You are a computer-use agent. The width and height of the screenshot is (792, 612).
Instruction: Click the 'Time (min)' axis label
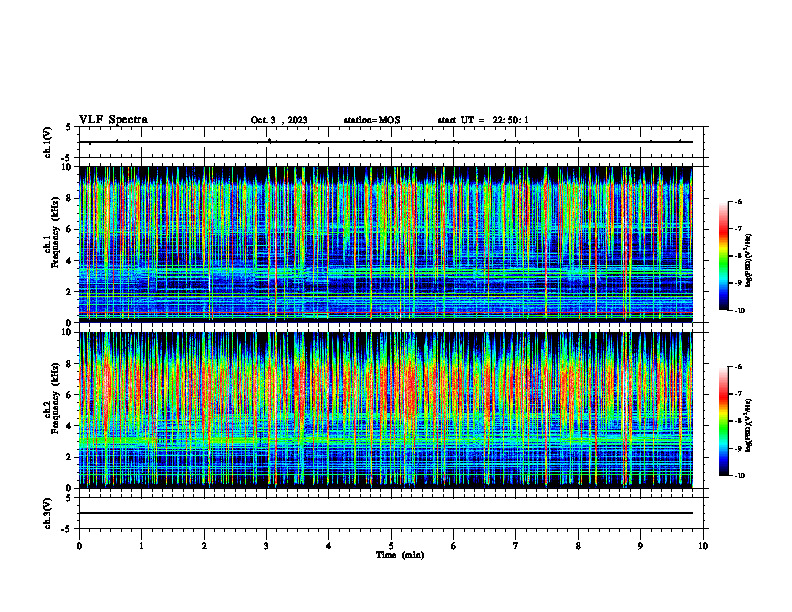point(400,555)
